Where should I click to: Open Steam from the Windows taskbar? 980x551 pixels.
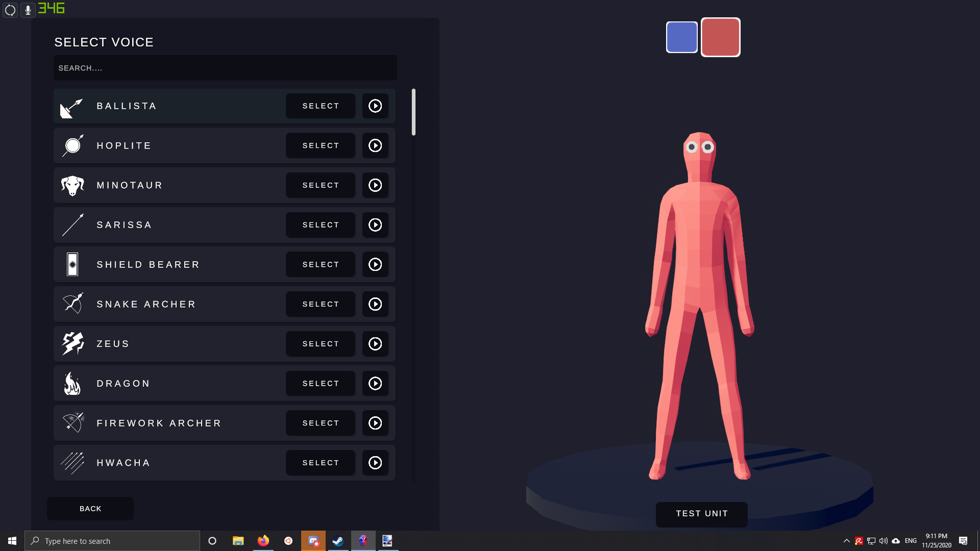click(x=338, y=541)
